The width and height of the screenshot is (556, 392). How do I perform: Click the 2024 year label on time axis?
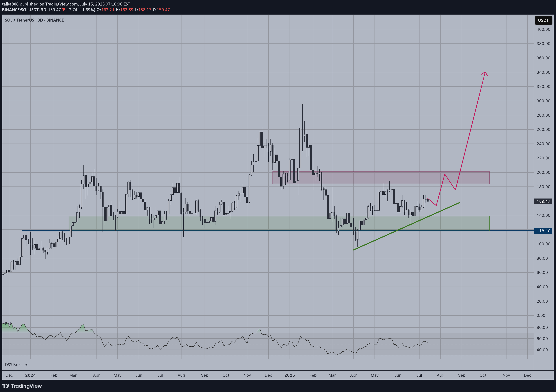click(x=30, y=375)
